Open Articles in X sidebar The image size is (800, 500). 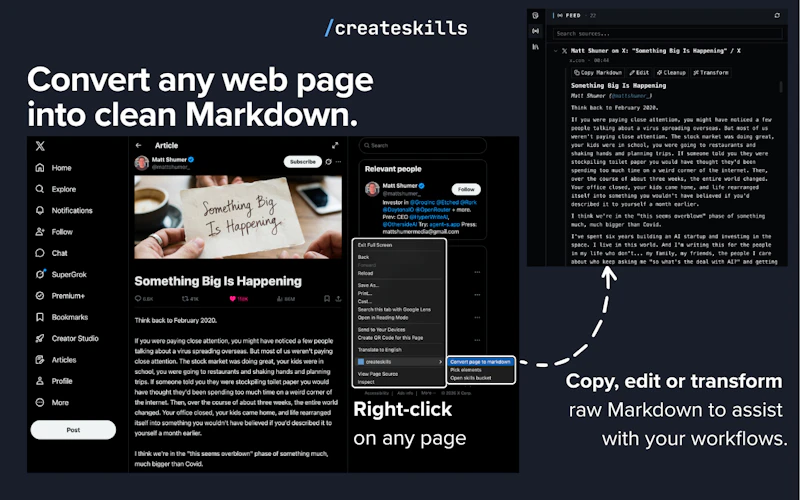tap(56, 360)
